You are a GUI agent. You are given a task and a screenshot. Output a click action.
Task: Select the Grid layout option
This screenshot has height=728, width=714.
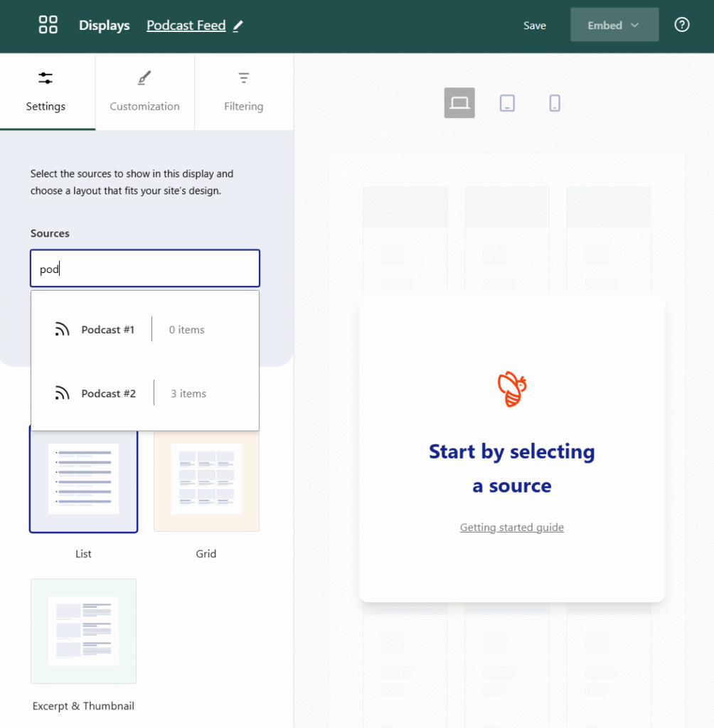pyautogui.click(x=206, y=478)
